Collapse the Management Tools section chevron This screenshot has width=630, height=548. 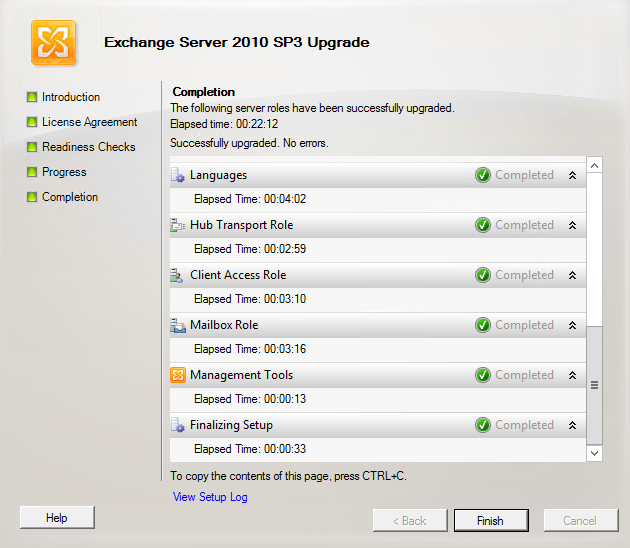pyautogui.click(x=573, y=375)
